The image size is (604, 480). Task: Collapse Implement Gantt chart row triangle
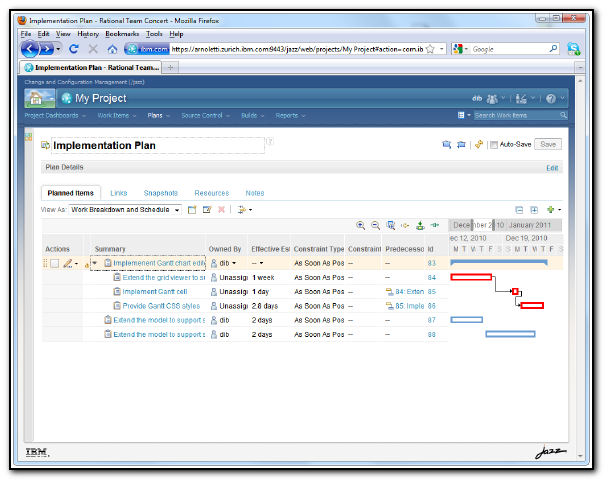coord(95,263)
